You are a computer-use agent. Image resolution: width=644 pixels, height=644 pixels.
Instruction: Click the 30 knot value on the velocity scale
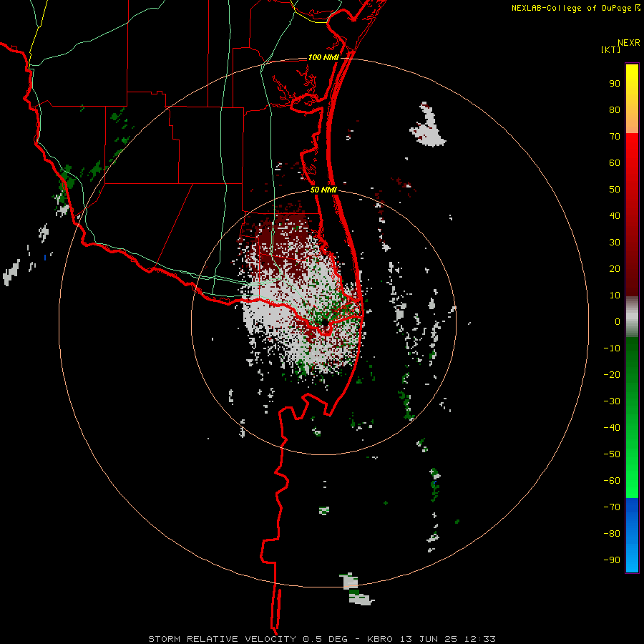coord(615,243)
